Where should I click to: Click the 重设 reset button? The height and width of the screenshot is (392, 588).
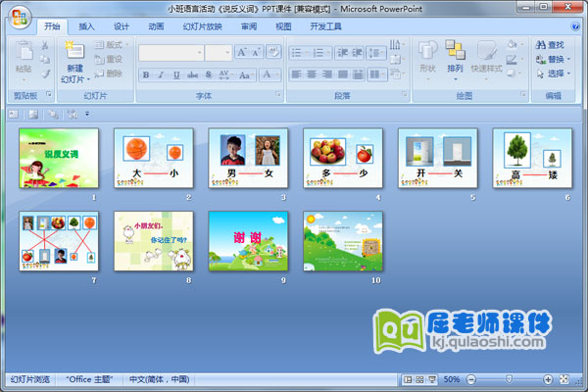pyautogui.click(x=109, y=59)
